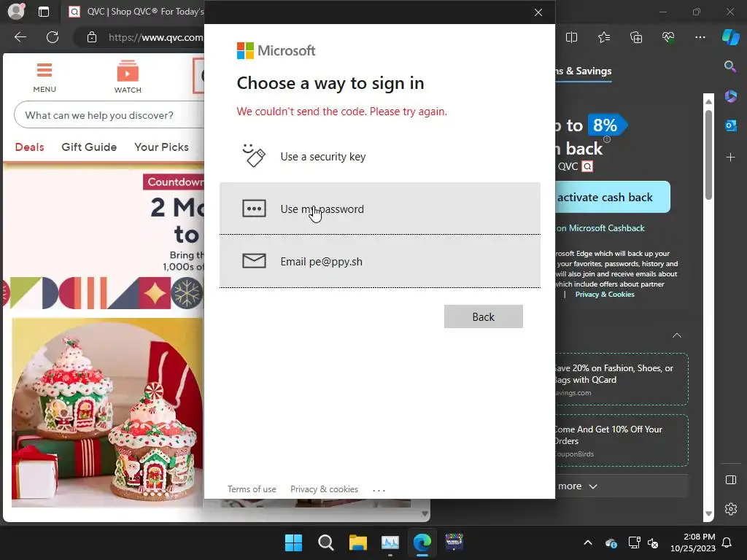
Task: View site info via the lock icon
Action: pos(92,37)
